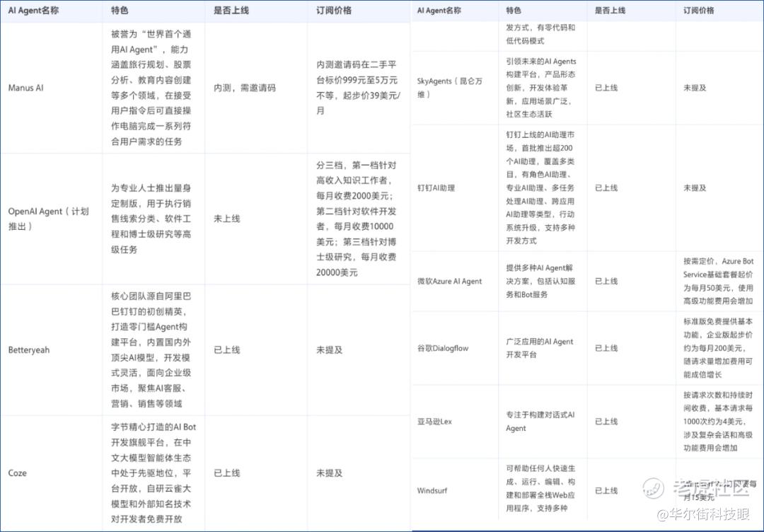Click "已上线" in the 微软Azure AI Agent row
The width and height of the screenshot is (764, 532).
606,281
